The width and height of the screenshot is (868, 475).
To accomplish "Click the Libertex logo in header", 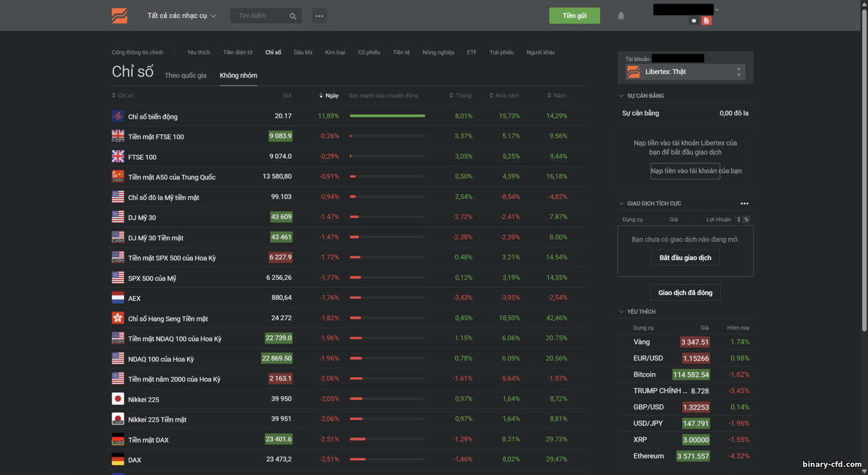I will 120,16.
